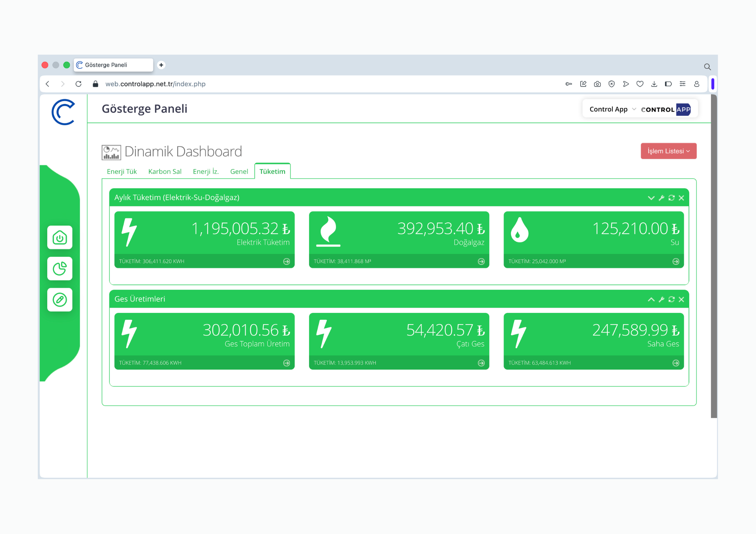
Task: Switch to Genel tab
Action: (x=239, y=171)
